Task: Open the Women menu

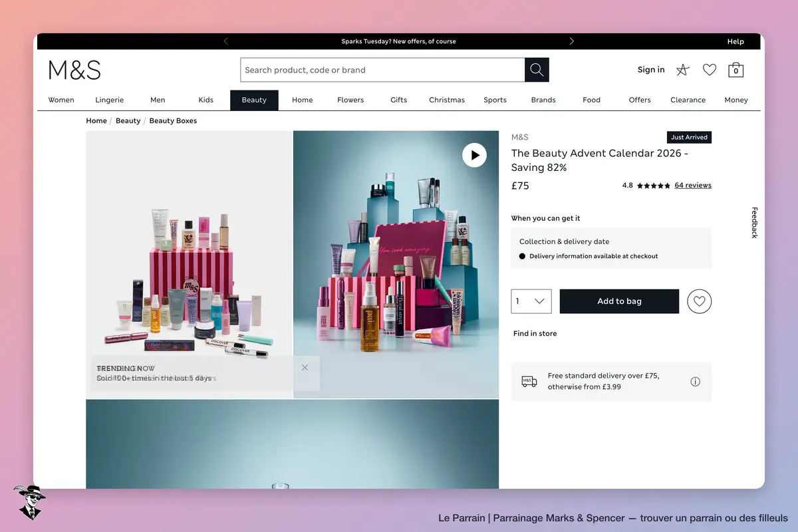Action: pyautogui.click(x=61, y=100)
